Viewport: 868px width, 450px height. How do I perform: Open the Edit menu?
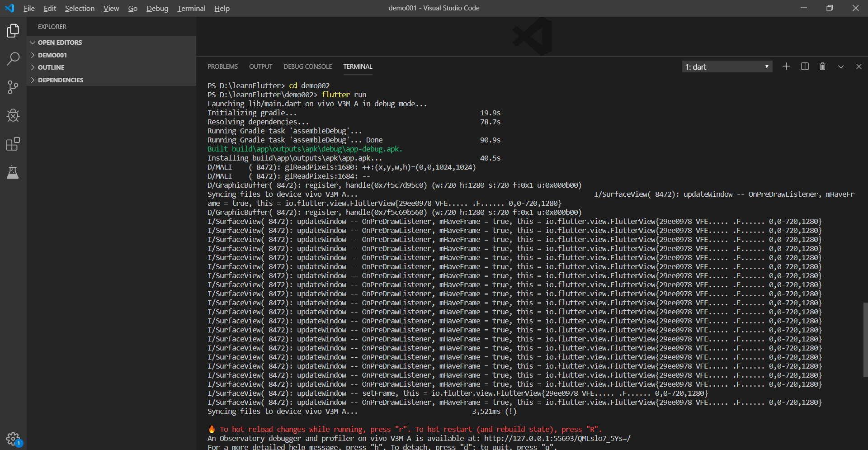tap(50, 8)
